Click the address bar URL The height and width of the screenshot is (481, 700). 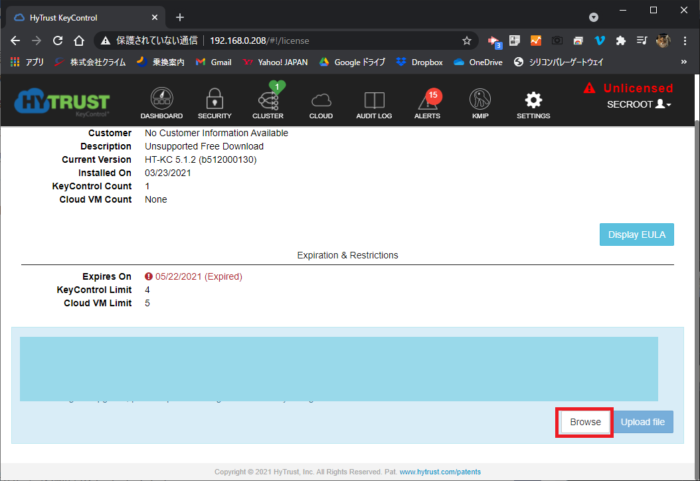(259, 41)
